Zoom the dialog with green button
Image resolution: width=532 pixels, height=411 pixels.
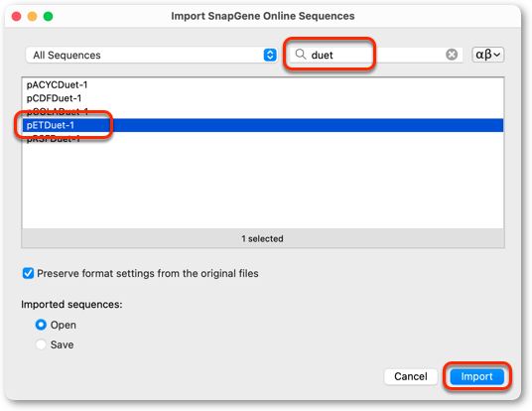pyautogui.click(x=49, y=16)
